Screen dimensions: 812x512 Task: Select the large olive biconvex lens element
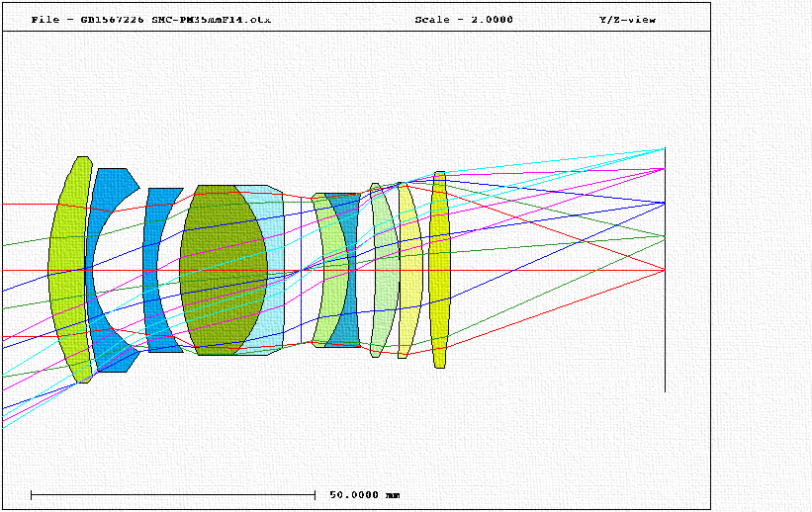tap(224, 270)
